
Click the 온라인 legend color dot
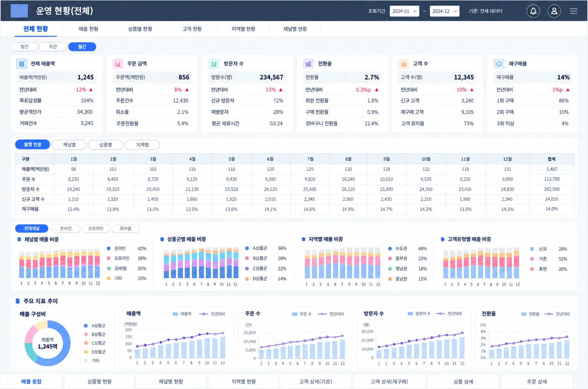tap(109, 248)
